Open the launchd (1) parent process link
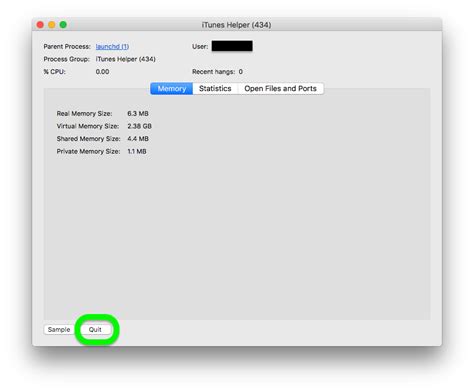 [112, 47]
